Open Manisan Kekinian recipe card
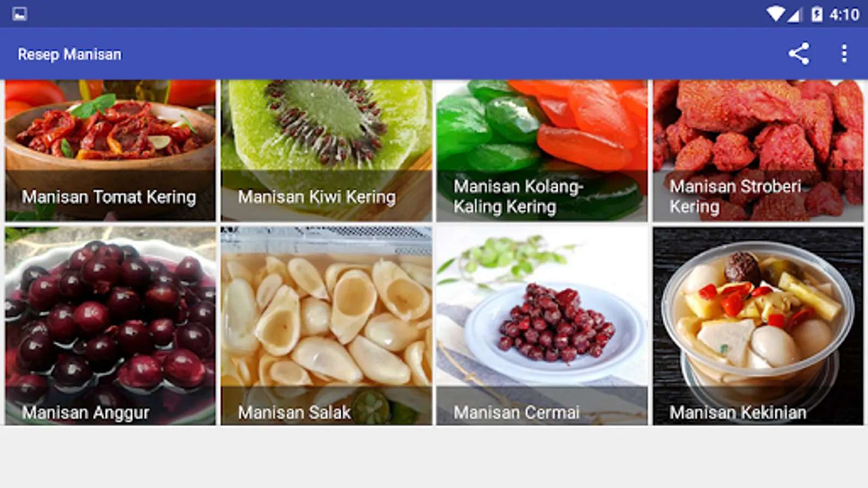Viewport: 868px width, 488px height. point(758,325)
